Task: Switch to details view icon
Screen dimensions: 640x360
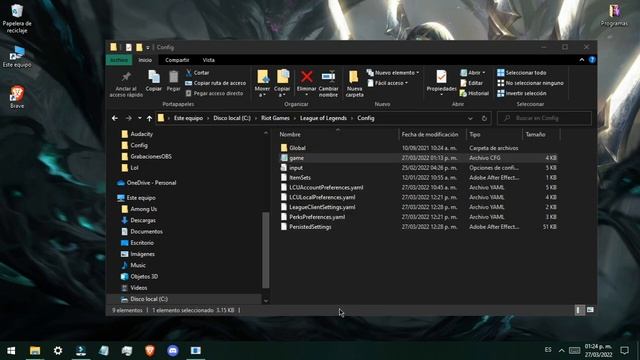Action: click(x=578, y=310)
